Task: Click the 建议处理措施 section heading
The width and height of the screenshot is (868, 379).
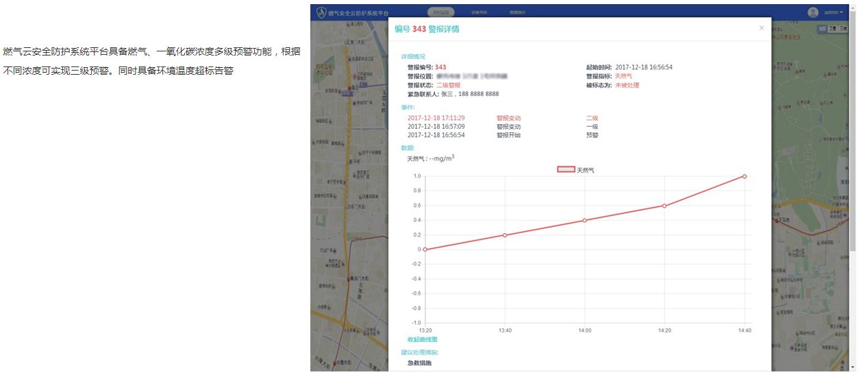Action: (x=420, y=352)
